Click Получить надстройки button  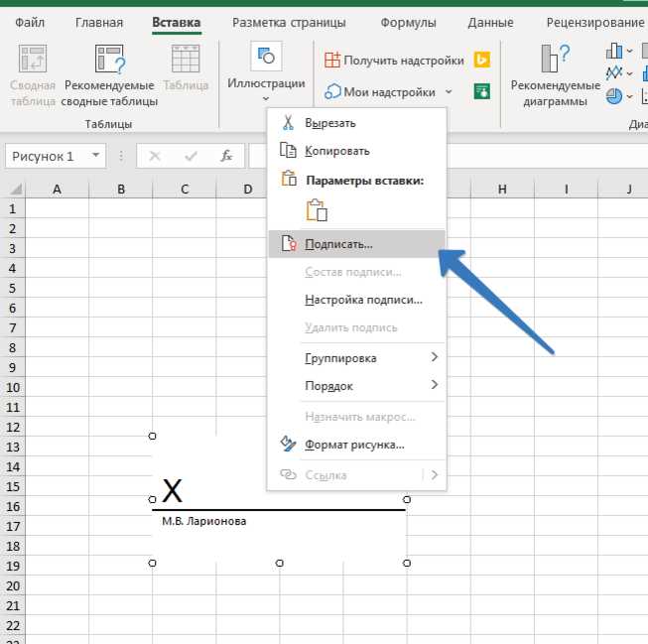coord(395,61)
